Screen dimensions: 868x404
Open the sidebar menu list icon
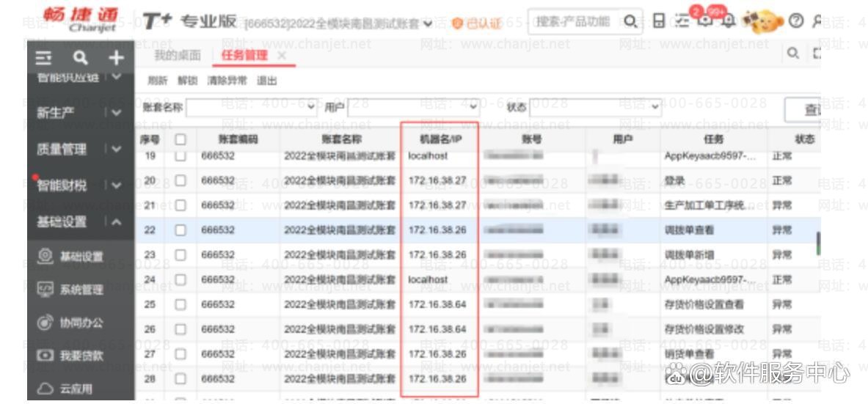click(43, 57)
